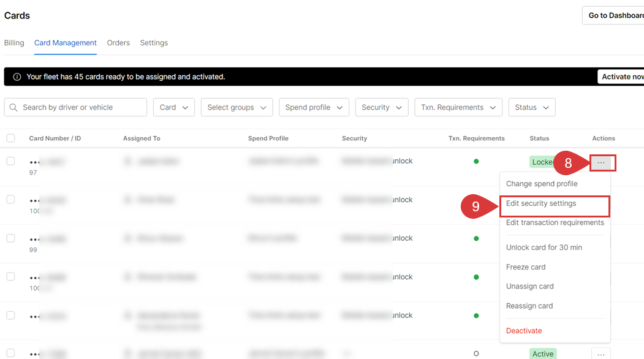Click green transaction requirement dot in first row
This screenshot has width=644, height=359.
tap(476, 162)
